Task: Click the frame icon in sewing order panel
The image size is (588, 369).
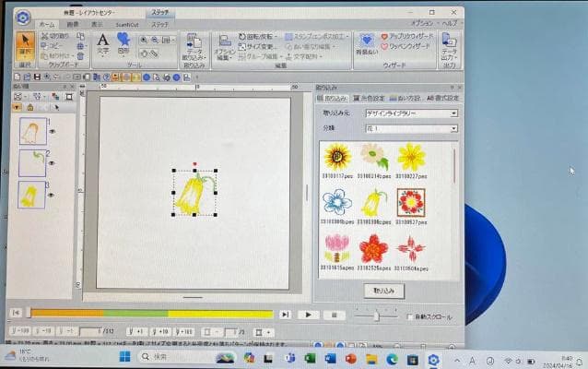Action: pyautogui.click(x=69, y=97)
